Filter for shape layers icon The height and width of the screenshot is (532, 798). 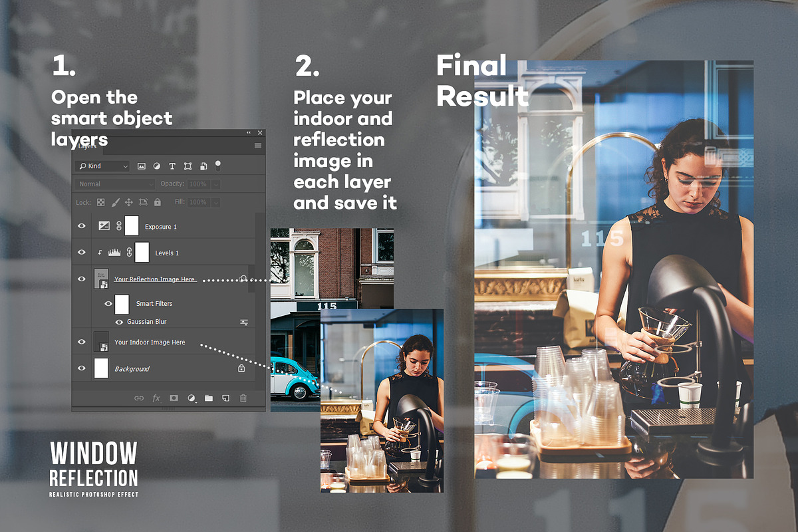[x=188, y=166]
